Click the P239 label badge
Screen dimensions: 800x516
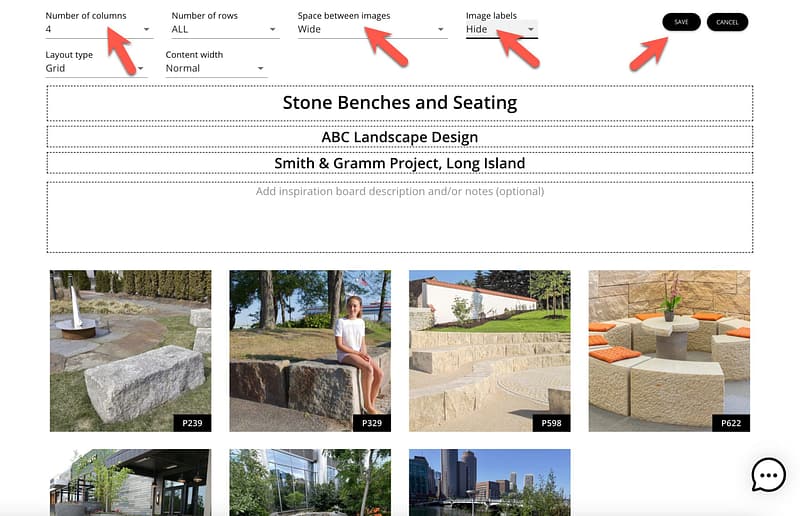(x=192, y=424)
